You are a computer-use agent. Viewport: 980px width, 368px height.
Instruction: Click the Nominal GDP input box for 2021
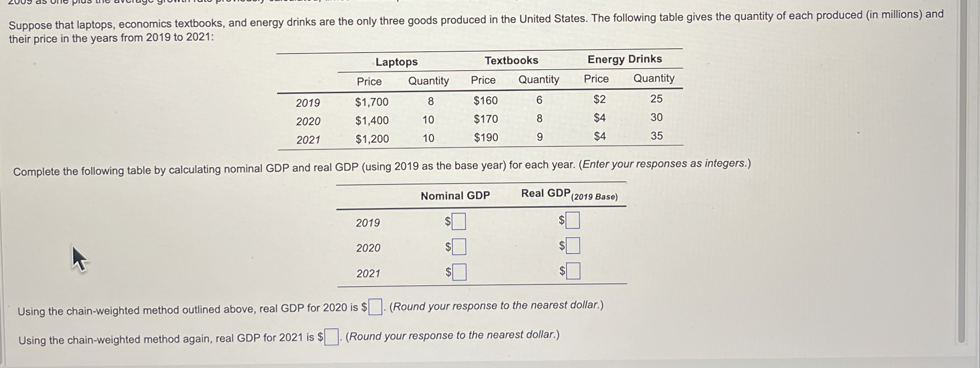pyautogui.click(x=460, y=272)
